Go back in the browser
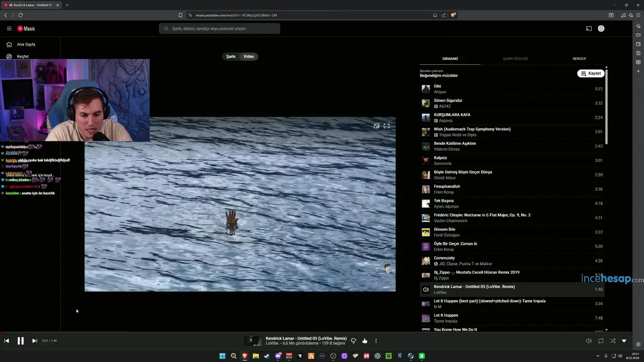644x362 pixels. coord(6,15)
